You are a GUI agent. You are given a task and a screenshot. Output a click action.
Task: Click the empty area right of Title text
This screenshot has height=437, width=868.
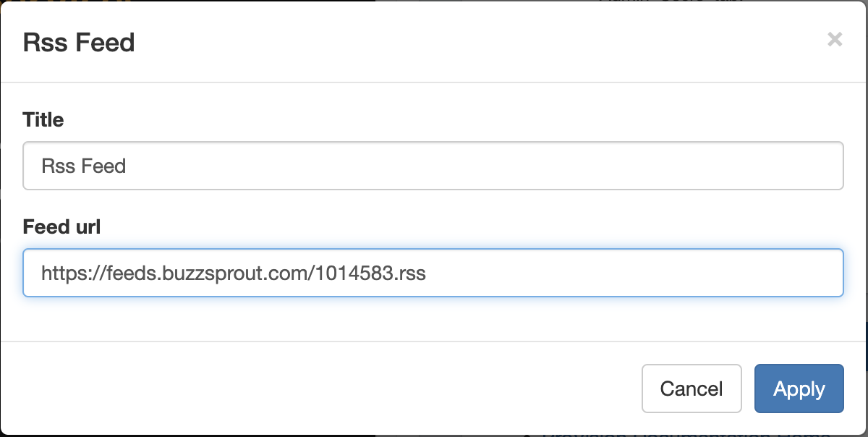[x=506, y=166]
